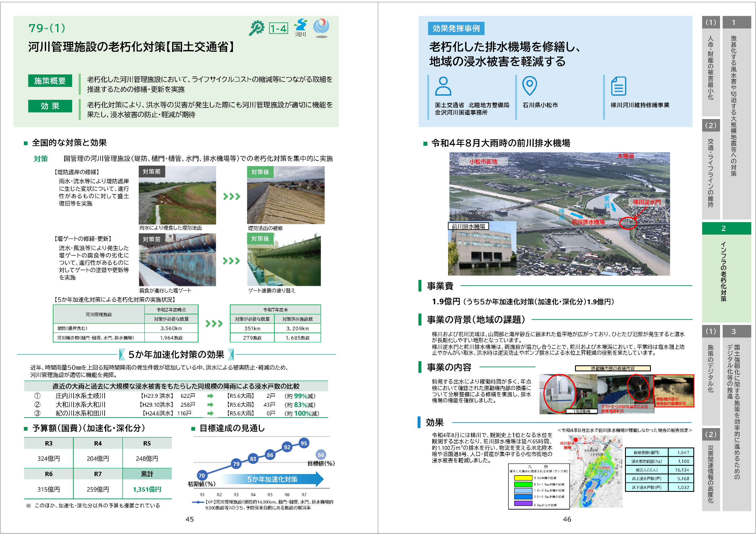
Task: Click the blue 効果発揮事例 badge
Action: click(456, 28)
